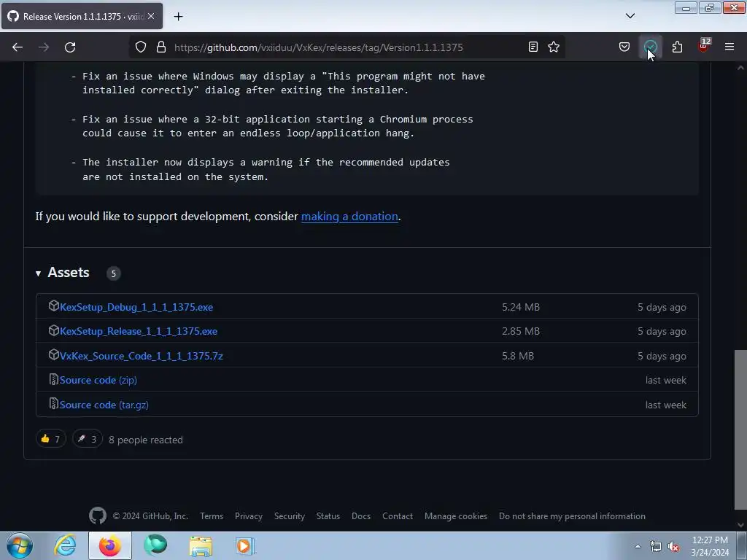Click Manage cookies in the footer
This screenshot has height=560, width=747.
[x=456, y=516]
